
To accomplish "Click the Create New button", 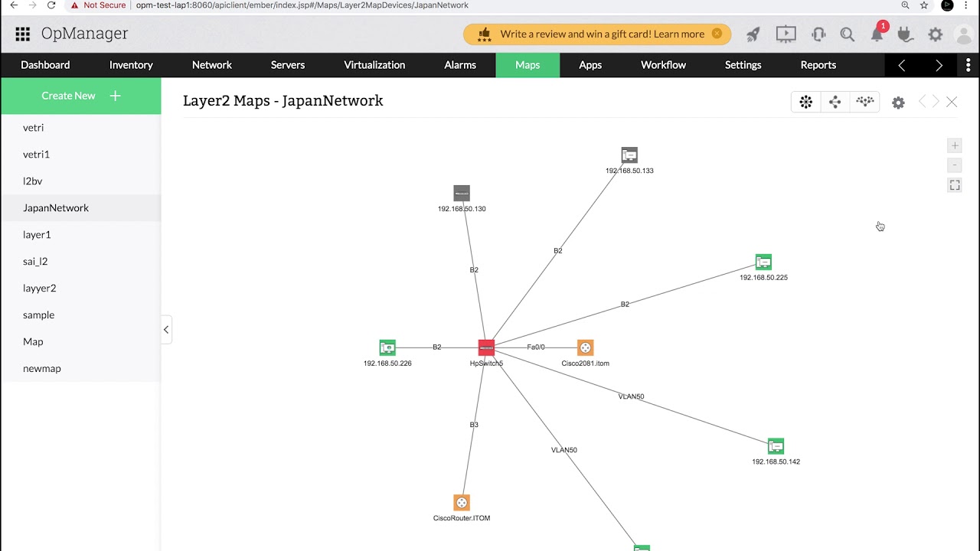I will click(x=81, y=96).
